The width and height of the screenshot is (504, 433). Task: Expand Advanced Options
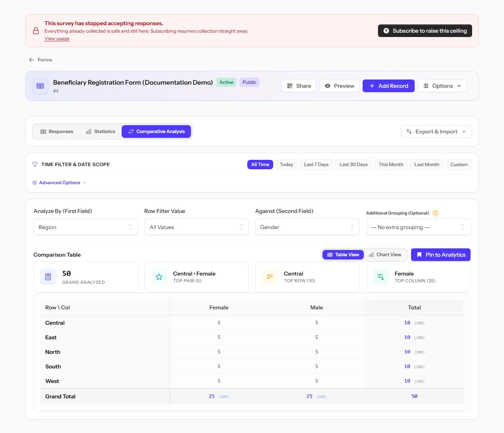pos(59,183)
